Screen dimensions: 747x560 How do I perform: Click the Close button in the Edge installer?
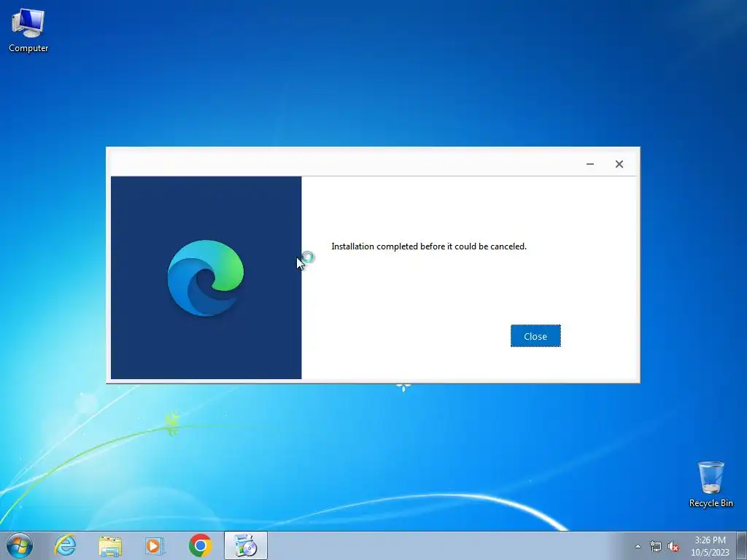point(535,336)
